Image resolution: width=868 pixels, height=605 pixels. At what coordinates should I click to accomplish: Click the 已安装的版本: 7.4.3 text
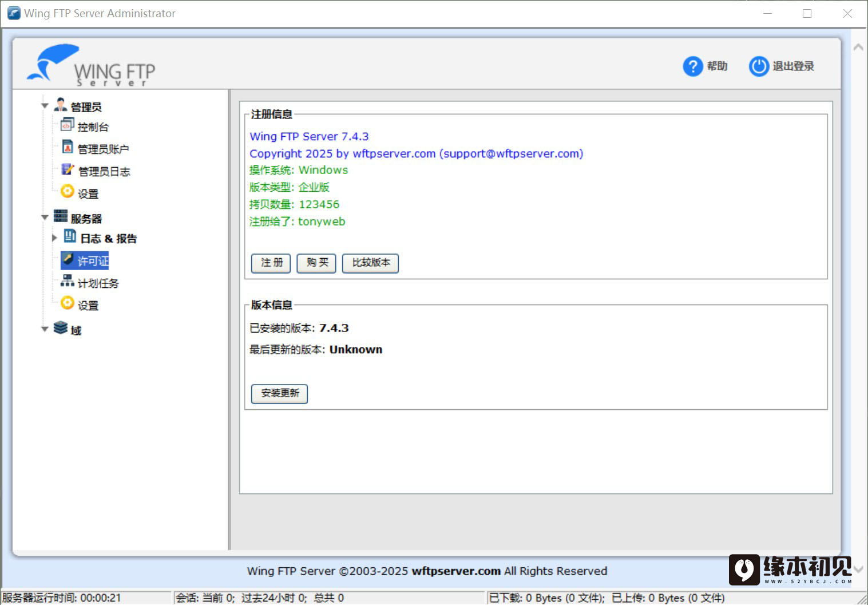(x=299, y=329)
